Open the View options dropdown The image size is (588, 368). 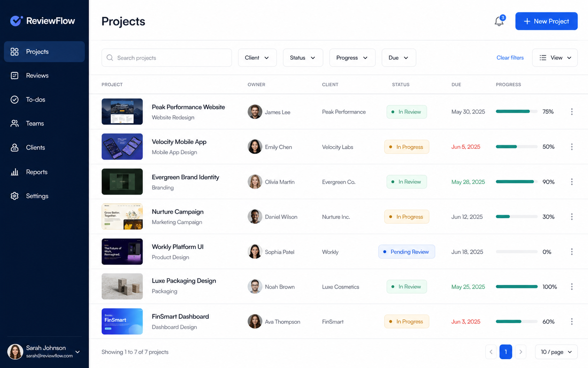[555, 57]
